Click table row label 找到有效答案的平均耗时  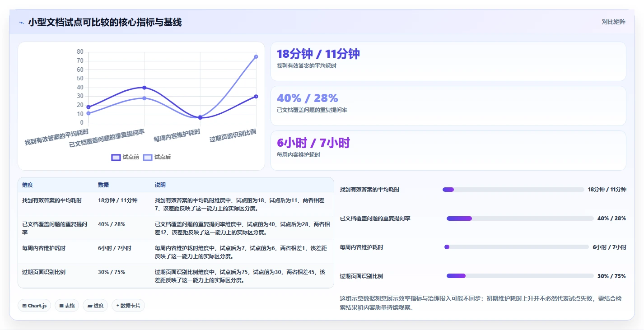click(52, 200)
